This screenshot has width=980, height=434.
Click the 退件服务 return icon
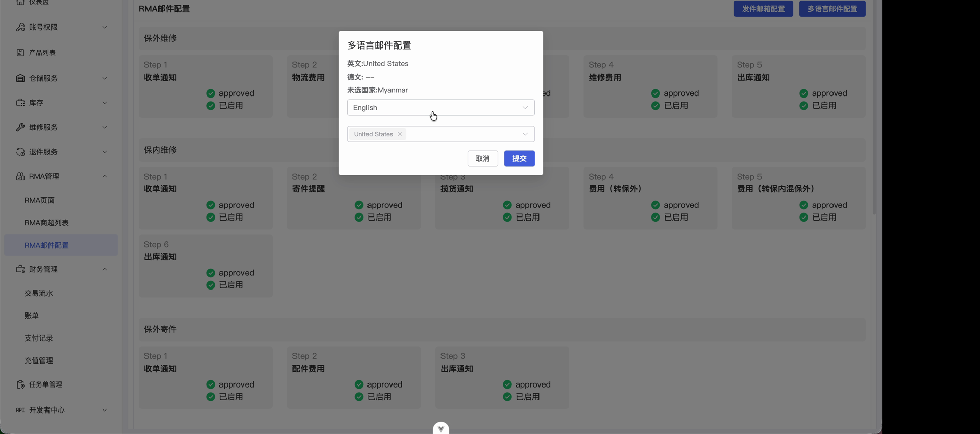[20, 152]
